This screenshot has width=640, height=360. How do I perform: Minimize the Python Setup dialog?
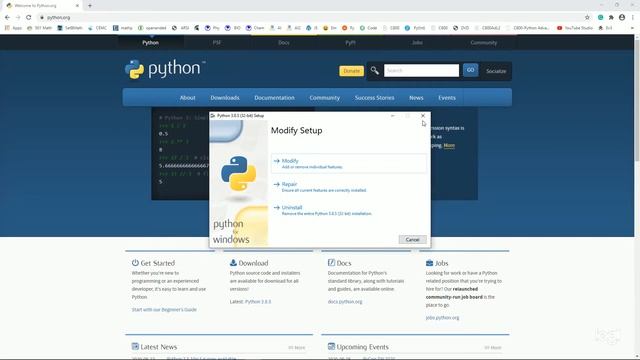[393, 116]
